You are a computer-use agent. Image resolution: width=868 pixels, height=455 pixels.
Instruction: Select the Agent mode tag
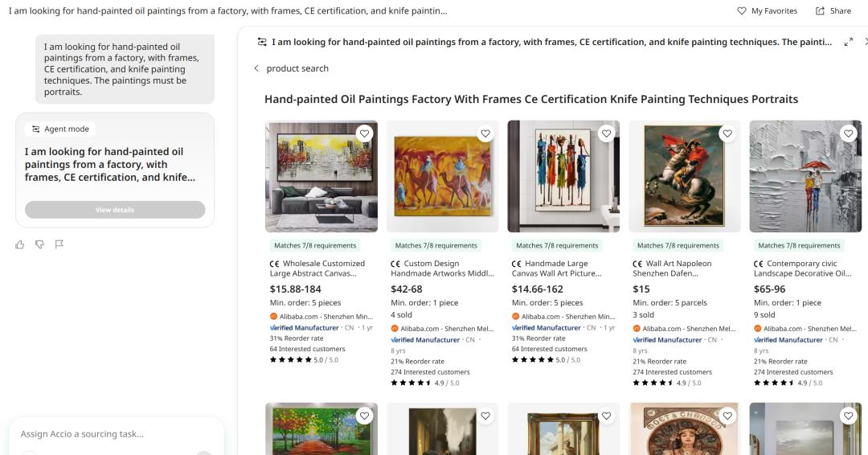click(60, 129)
